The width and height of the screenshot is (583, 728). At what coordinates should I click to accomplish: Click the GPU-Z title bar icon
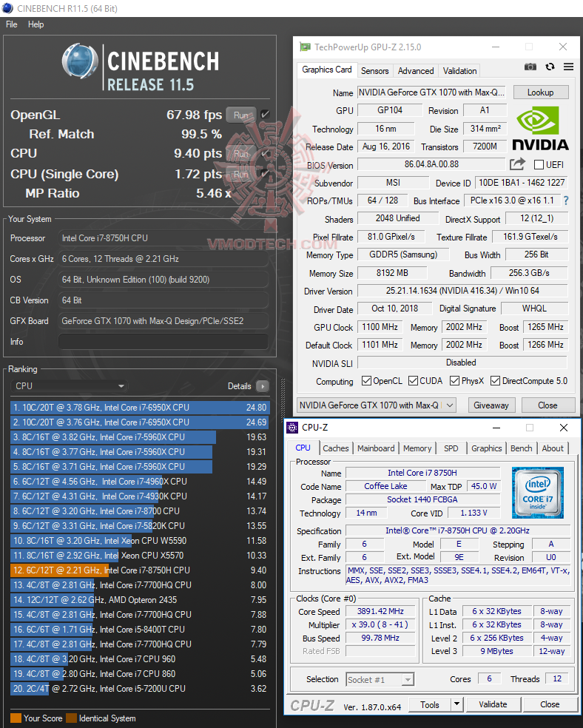pyautogui.click(x=305, y=47)
